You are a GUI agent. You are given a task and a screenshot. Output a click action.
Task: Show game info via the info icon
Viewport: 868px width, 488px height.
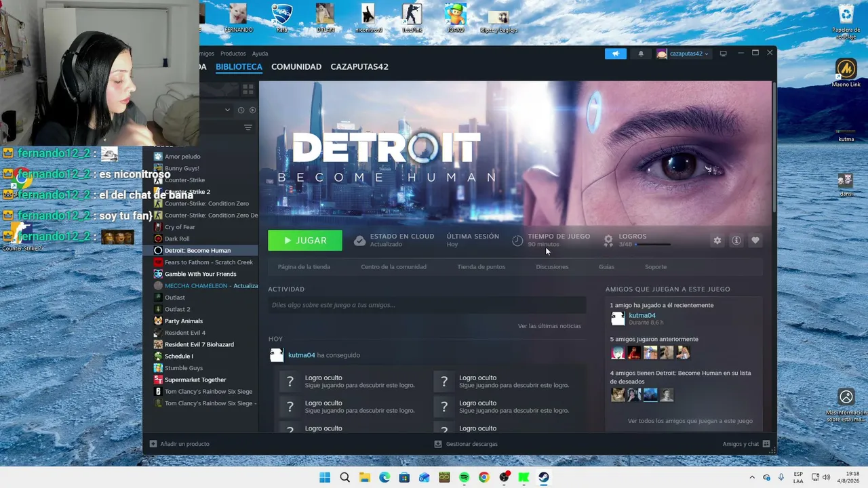[x=736, y=241]
